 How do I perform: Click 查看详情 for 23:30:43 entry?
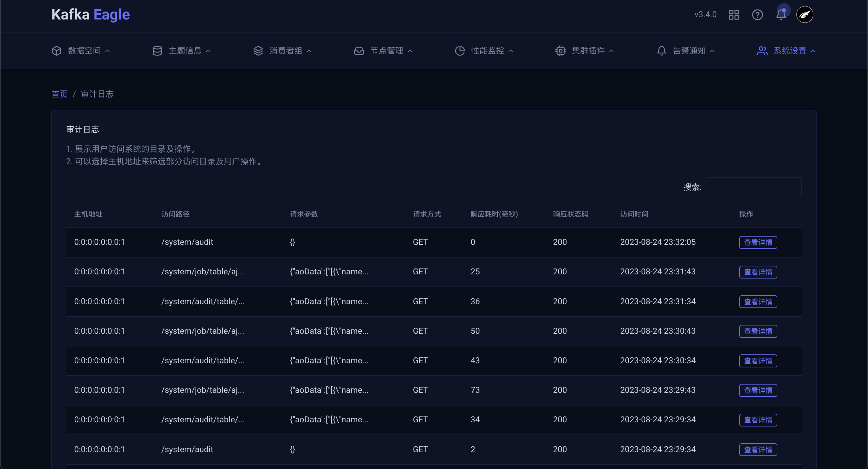point(758,331)
